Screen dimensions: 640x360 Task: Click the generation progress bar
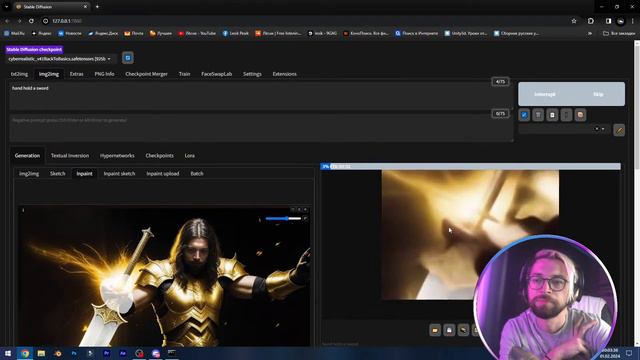(471, 167)
